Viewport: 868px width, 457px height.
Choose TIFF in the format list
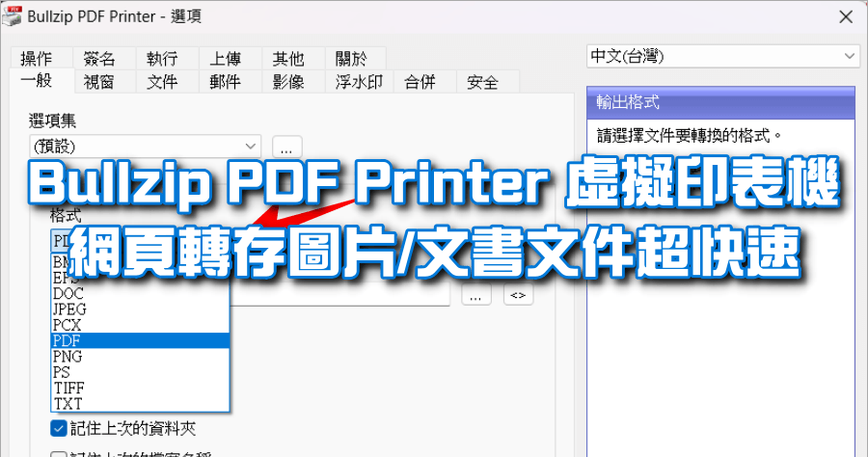[x=140, y=388]
